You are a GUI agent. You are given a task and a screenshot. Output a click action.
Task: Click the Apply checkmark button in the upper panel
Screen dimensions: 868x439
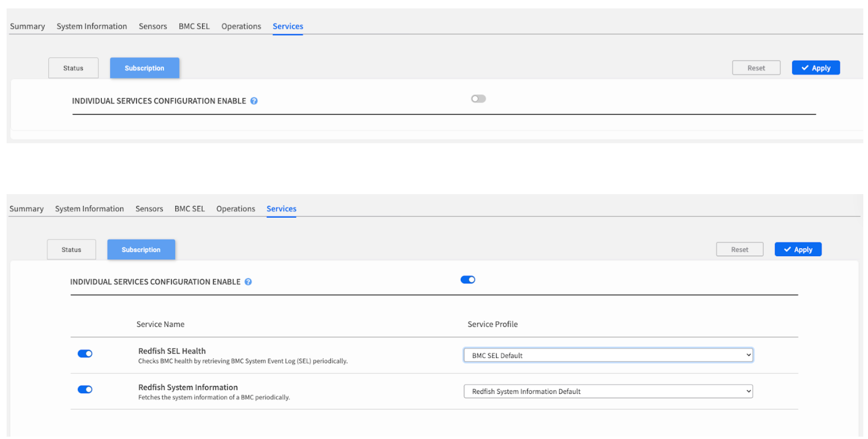(x=815, y=68)
